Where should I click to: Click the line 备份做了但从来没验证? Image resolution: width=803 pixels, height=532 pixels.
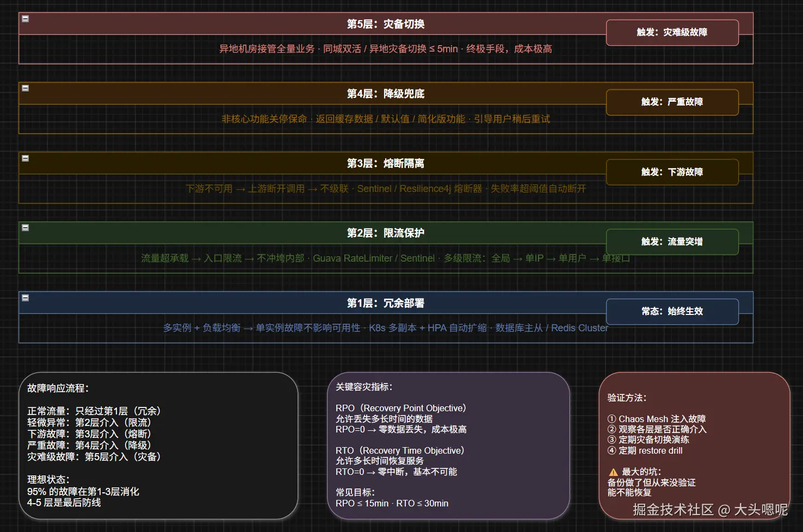(651, 483)
